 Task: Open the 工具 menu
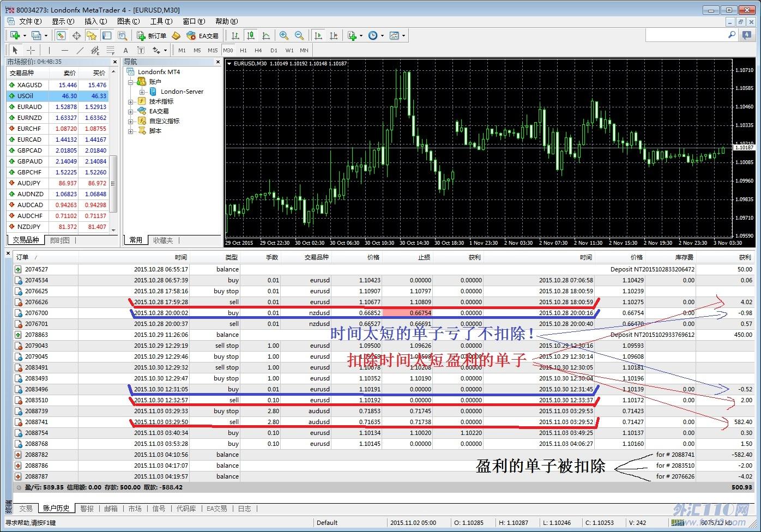pyautogui.click(x=161, y=21)
